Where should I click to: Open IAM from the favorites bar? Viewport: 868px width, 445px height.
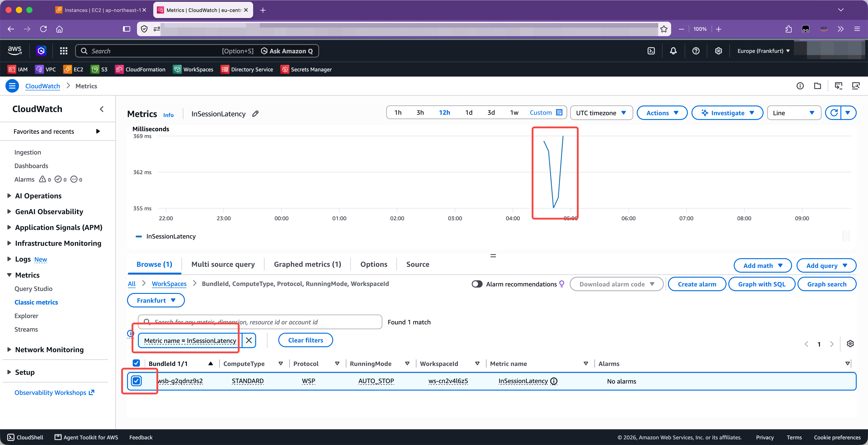tap(18, 69)
